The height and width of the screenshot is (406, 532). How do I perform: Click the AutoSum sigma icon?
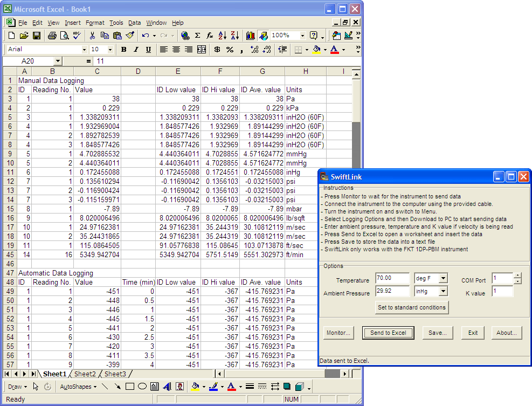coord(197,35)
